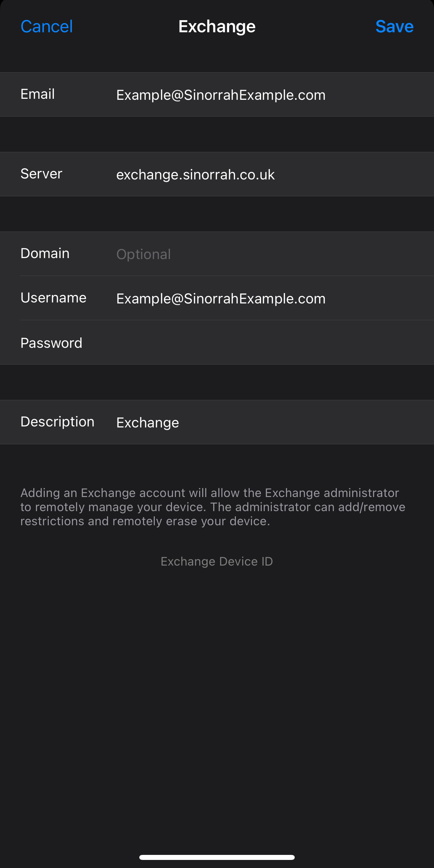The height and width of the screenshot is (868, 434).
Task: Tap the administrator remote management notice
Action: (x=212, y=507)
